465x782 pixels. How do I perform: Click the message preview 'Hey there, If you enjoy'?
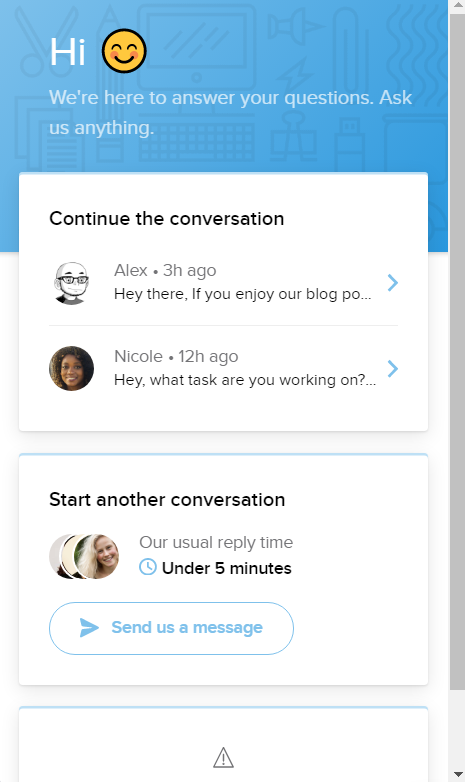tap(242, 294)
